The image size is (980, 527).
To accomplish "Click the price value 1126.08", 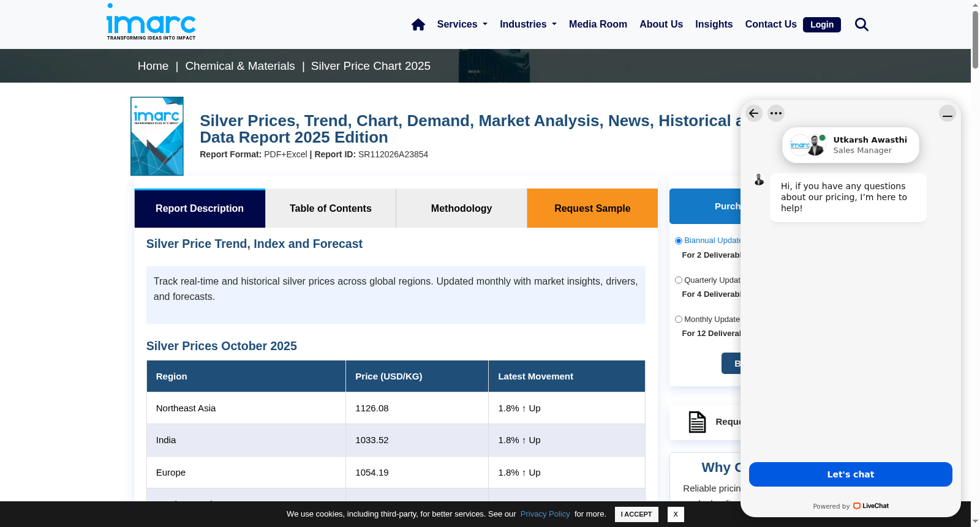I will pos(372,408).
